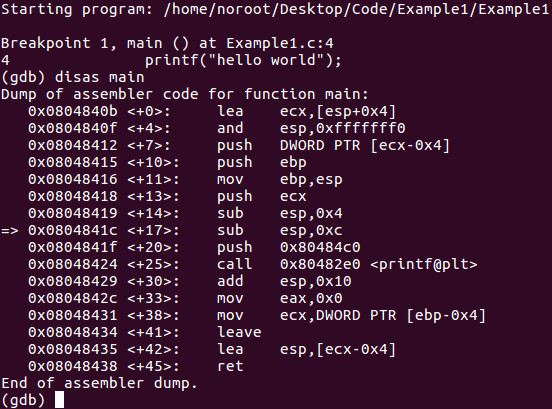Image resolution: width=552 pixels, height=409 pixels.
Task: Click the 'lea esp,[ecx-0x4]' operand
Action: 338,350
